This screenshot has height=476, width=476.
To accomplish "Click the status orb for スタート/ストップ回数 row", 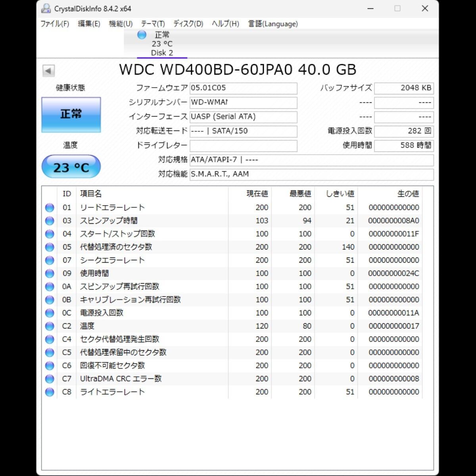I will [50, 234].
